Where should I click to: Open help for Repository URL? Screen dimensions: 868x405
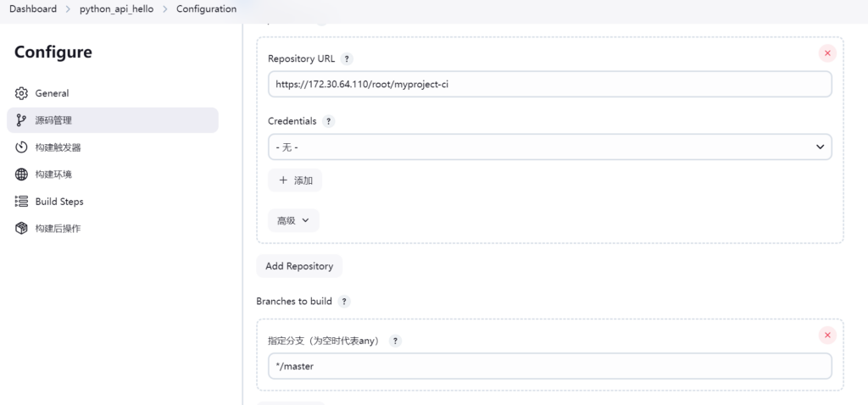click(347, 59)
